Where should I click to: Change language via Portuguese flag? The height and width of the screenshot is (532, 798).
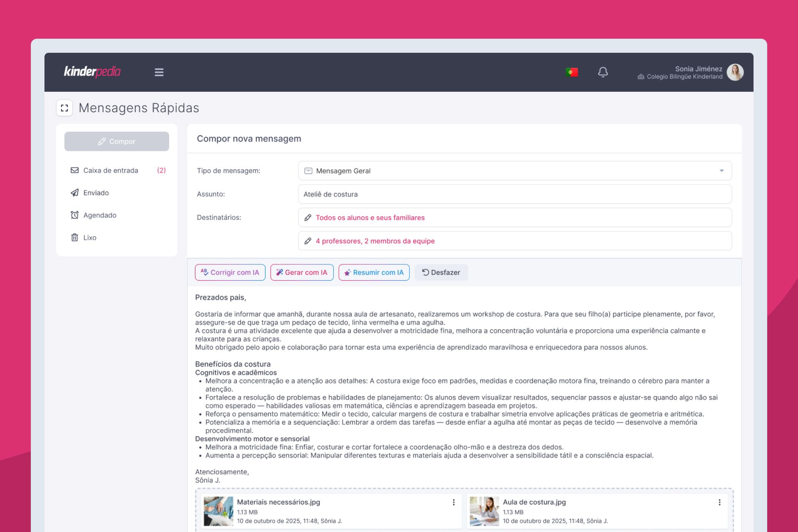[571, 72]
